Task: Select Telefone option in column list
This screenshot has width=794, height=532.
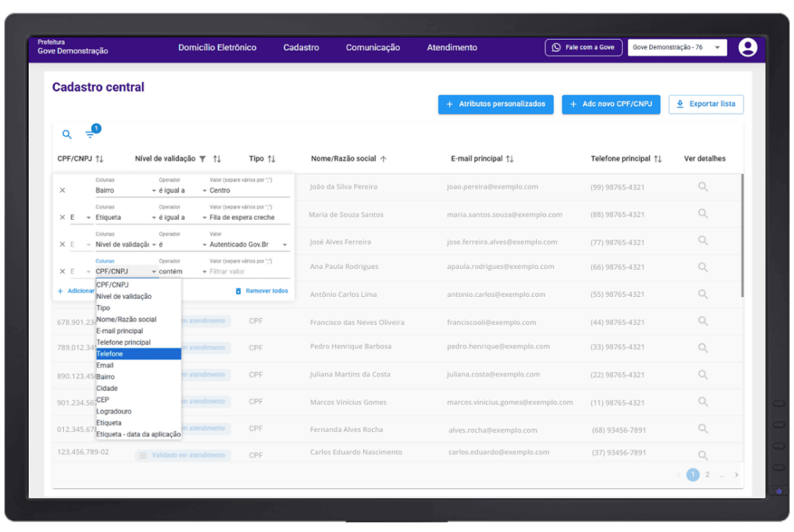Action: tap(138, 354)
